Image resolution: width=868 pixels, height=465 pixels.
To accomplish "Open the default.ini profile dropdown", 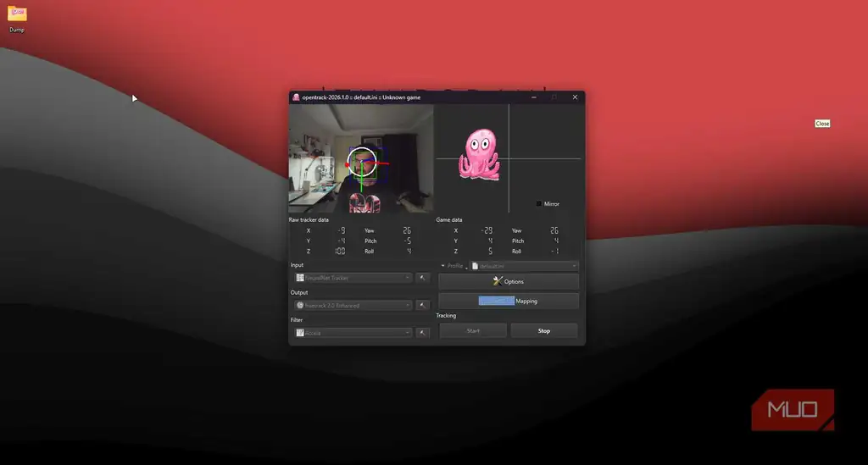I will 524,266.
